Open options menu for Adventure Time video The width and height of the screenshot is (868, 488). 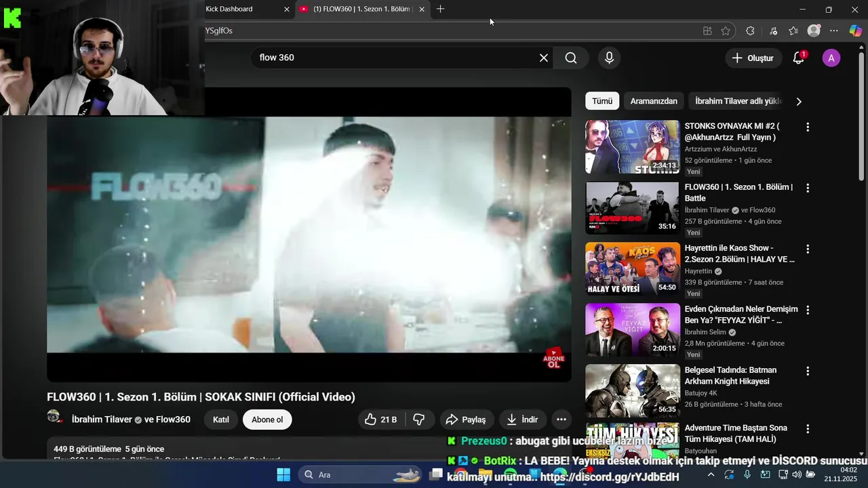pos(807,429)
